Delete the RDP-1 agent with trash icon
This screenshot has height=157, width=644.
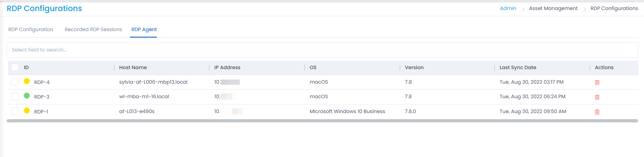click(597, 112)
